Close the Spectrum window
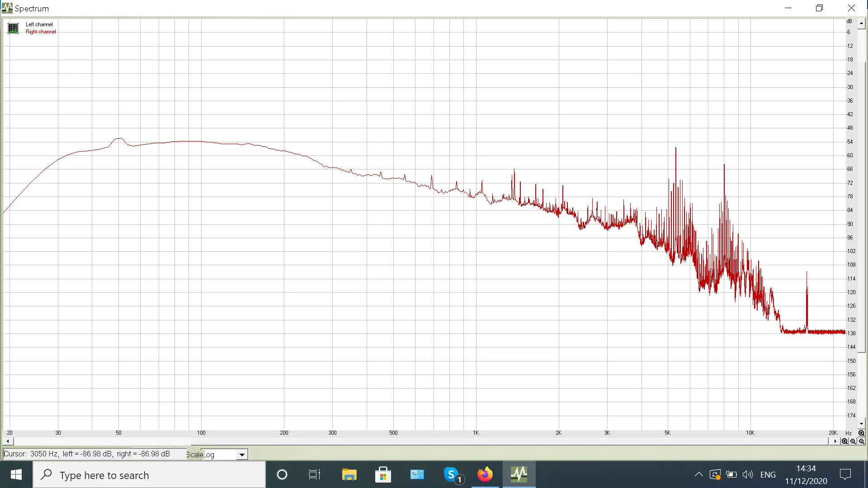Image resolution: width=868 pixels, height=488 pixels. pos(851,8)
